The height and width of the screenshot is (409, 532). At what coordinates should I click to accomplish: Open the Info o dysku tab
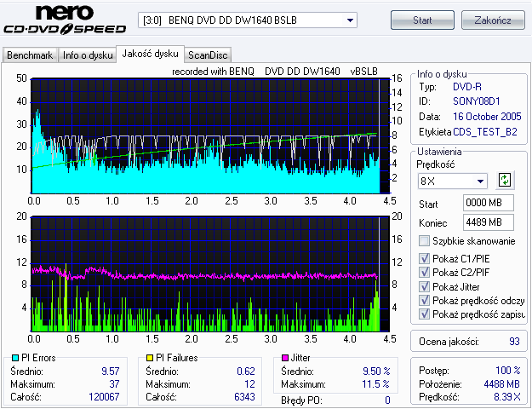(88, 55)
